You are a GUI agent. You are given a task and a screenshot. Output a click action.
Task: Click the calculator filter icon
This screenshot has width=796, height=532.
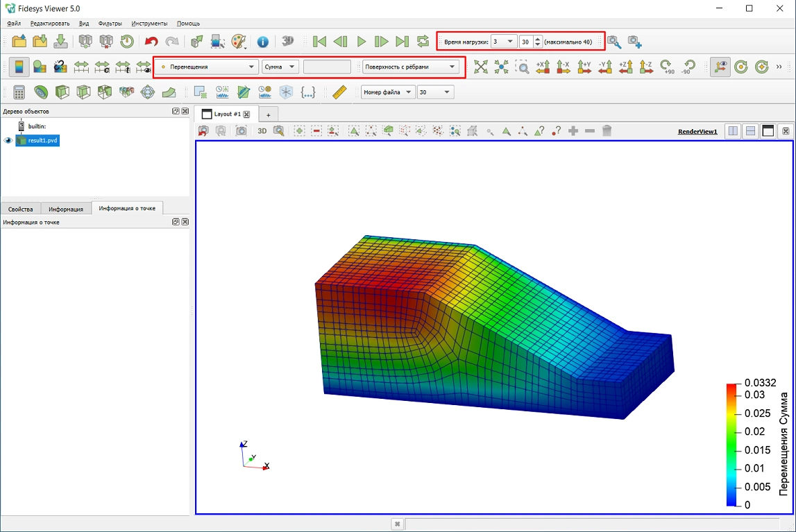click(19, 92)
